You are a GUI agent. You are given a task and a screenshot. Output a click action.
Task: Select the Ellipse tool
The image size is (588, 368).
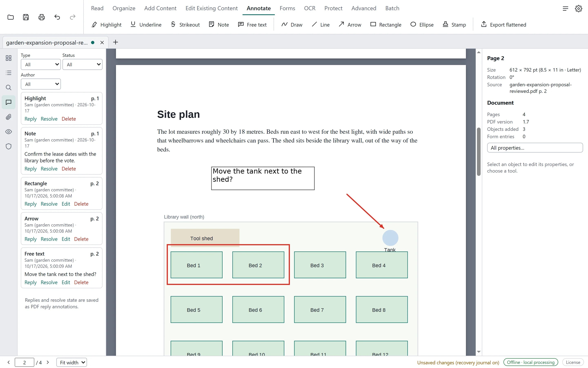(422, 25)
